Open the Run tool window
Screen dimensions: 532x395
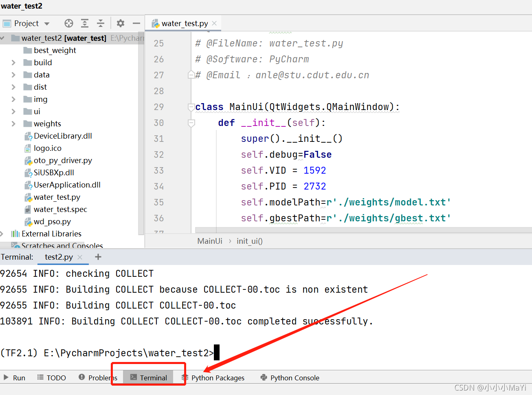[14, 378]
